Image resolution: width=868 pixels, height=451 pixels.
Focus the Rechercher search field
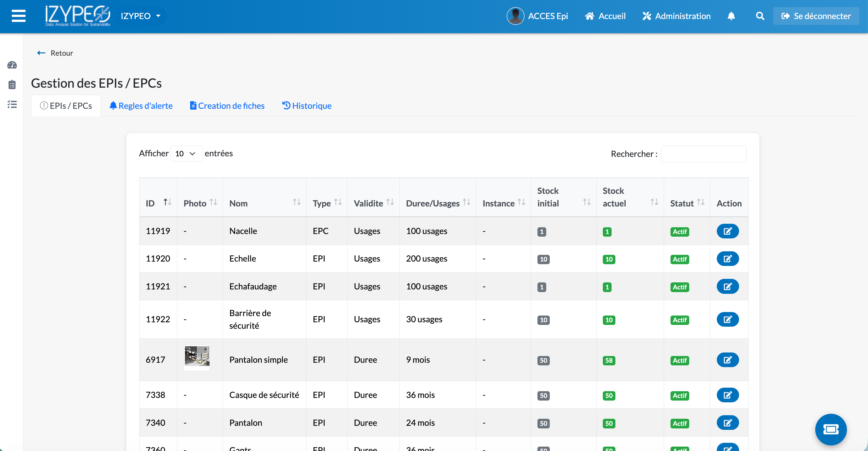pos(704,154)
